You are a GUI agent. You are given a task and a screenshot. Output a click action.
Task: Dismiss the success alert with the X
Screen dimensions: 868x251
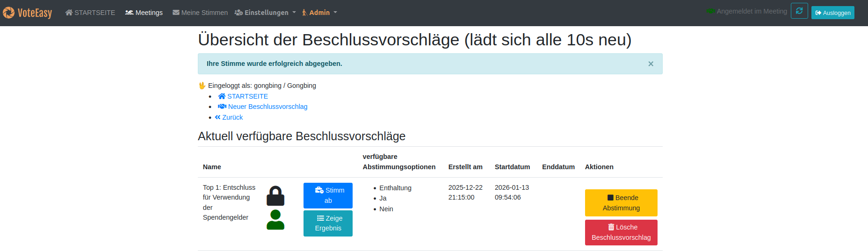[651, 64]
